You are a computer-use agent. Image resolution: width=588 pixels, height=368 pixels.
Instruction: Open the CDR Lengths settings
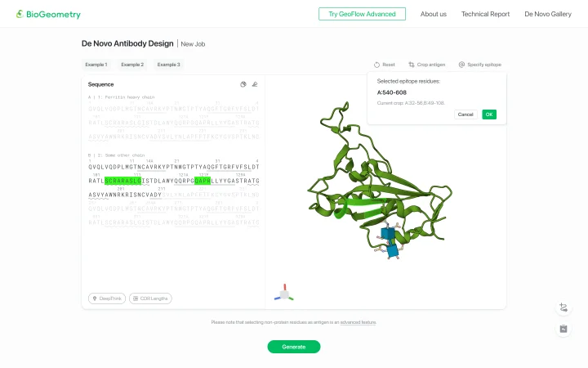click(x=150, y=298)
